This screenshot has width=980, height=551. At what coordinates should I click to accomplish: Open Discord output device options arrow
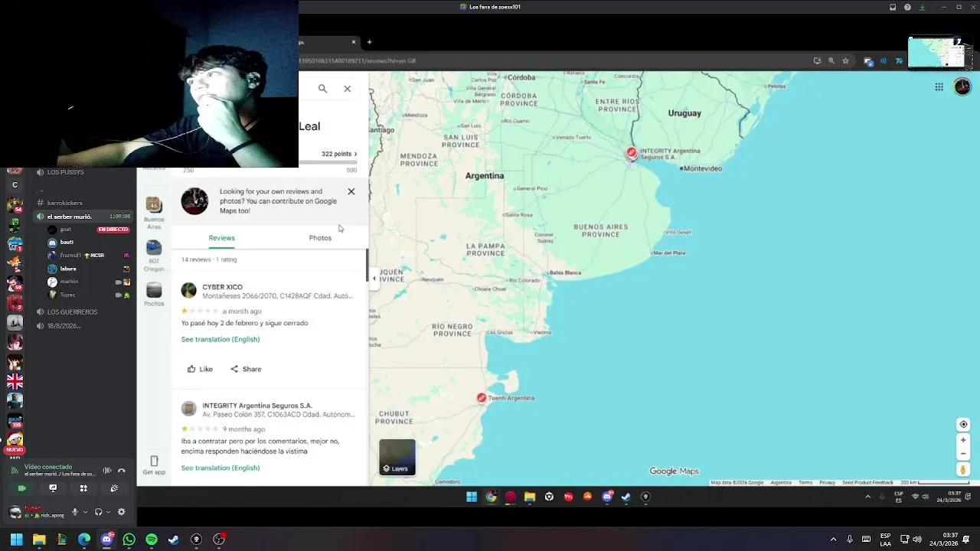[108, 512]
